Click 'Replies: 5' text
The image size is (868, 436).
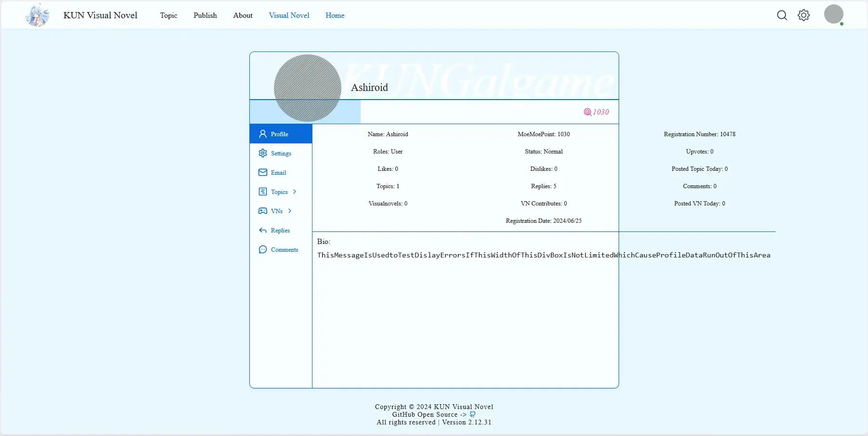point(544,186)
